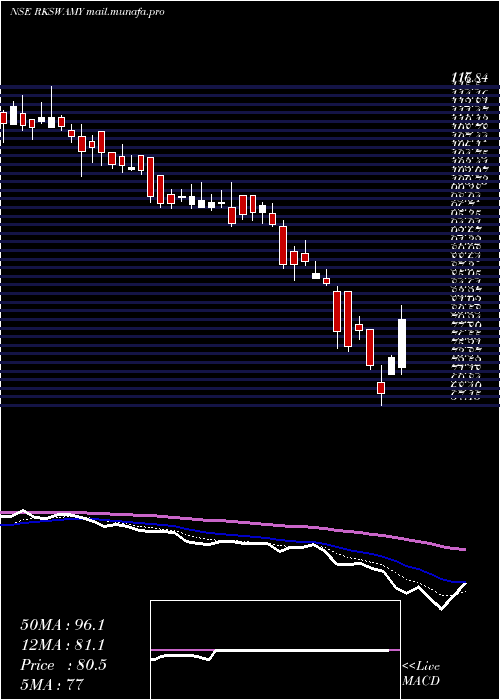Select the 12MA : 81.1 readout
Viewport: 500px width, 700px height.
pos(62,645)
